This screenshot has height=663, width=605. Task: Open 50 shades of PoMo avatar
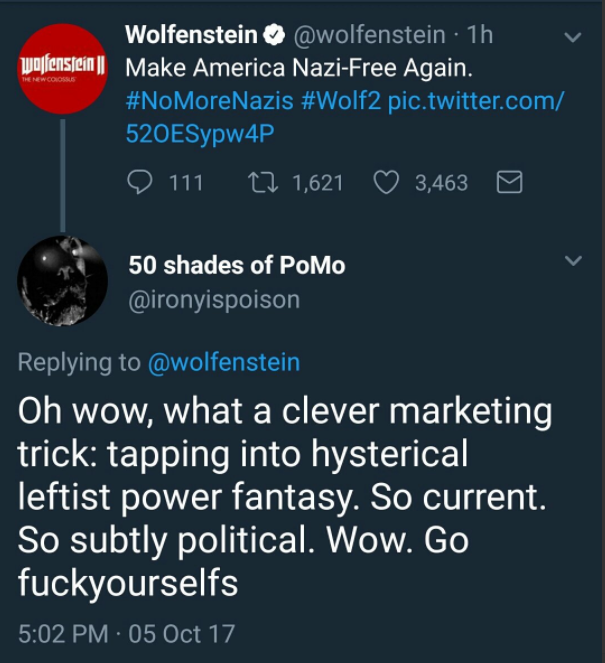pyautogui.click(x=62, y=281)
